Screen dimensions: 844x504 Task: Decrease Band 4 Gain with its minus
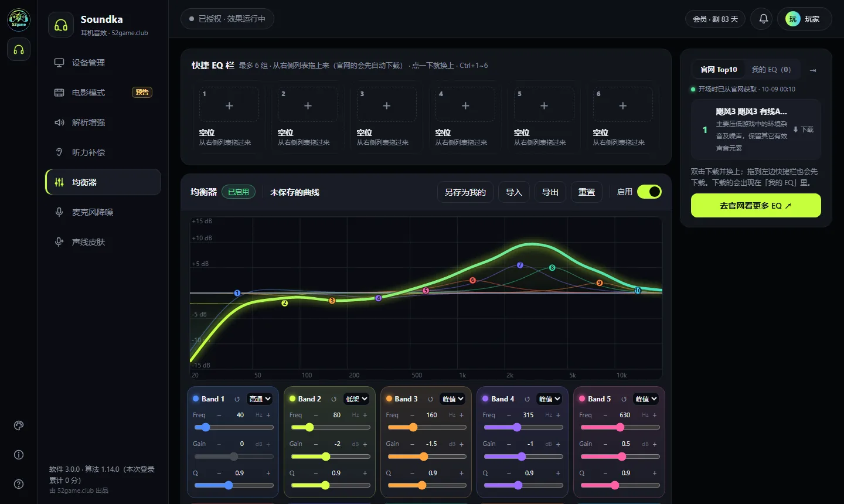tap(509, 444)
